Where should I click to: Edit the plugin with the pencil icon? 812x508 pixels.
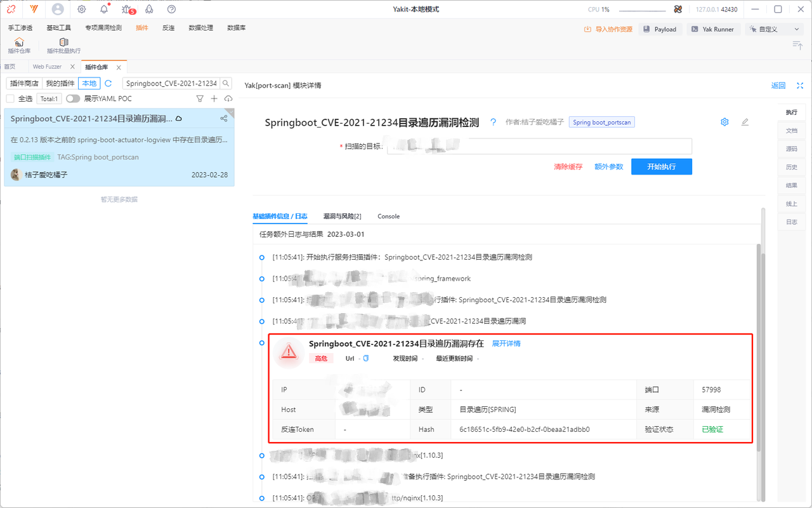coord(745,122)
